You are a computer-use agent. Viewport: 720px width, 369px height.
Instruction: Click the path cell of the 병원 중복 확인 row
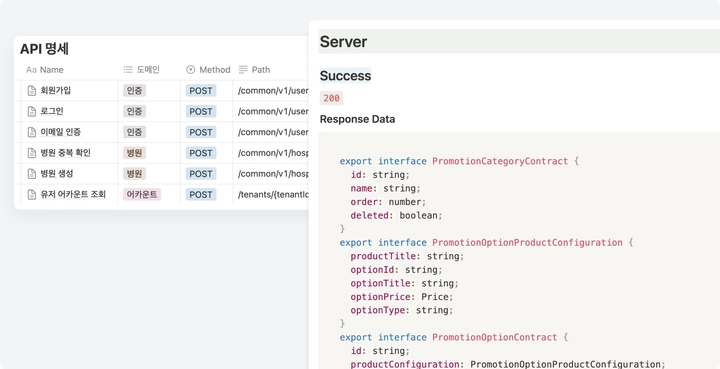[271, 153]
